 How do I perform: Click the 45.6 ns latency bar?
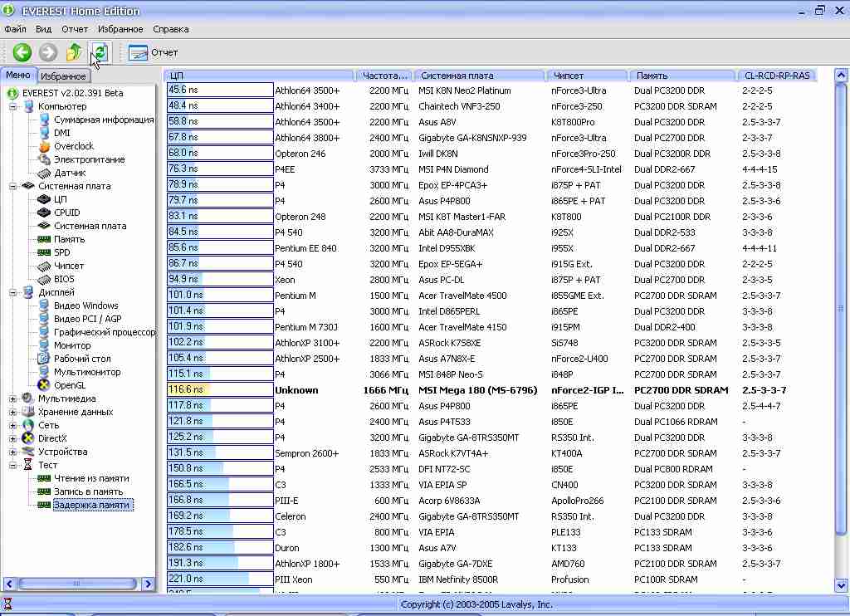click(x=220, y=90)
